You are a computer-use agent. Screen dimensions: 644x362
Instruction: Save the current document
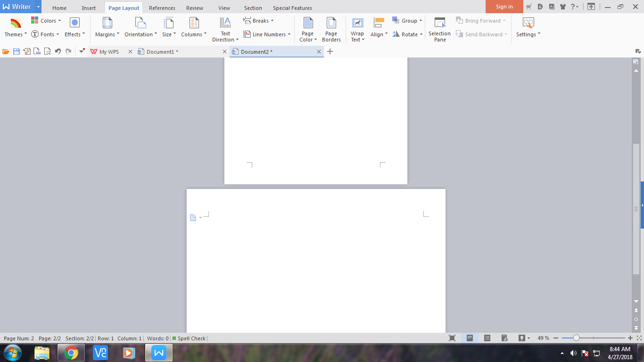[16, 51]
